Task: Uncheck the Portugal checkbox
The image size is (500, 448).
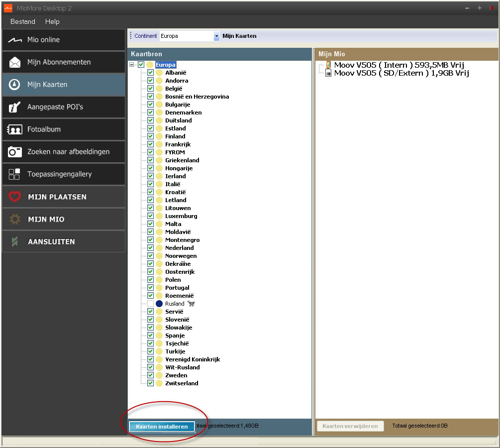Action: pos(151,288)
